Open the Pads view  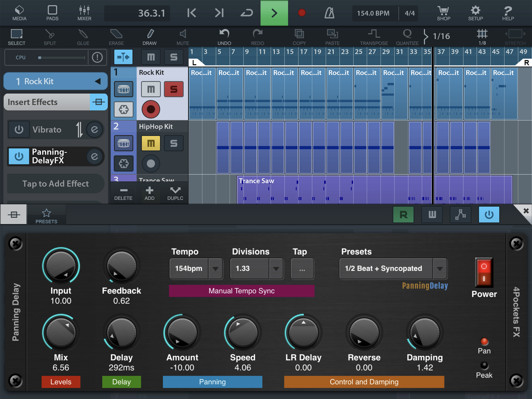tap(52, 13)
